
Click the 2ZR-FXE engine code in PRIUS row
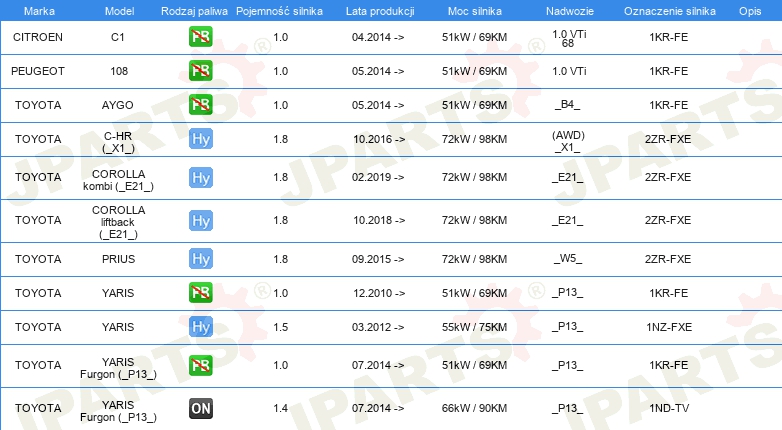click(x=668, y=259)
